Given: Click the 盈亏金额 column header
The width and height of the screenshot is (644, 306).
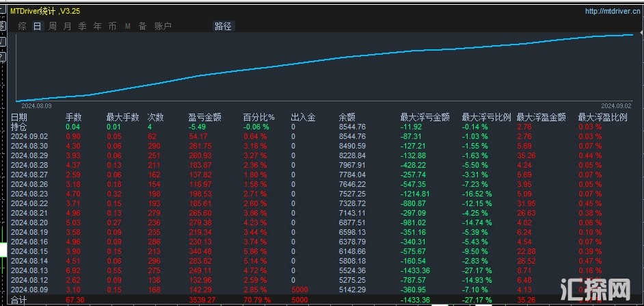Looking at the screenshot, I should coord(204,117).
